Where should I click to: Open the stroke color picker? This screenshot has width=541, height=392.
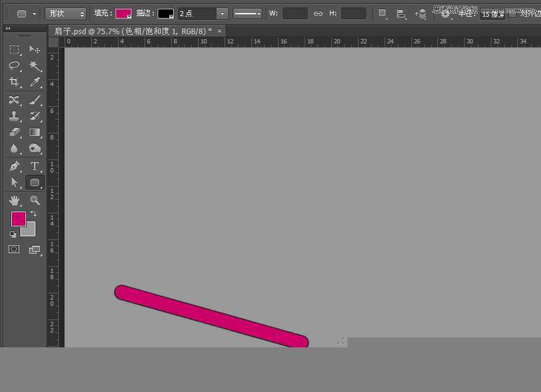[166, 14]
